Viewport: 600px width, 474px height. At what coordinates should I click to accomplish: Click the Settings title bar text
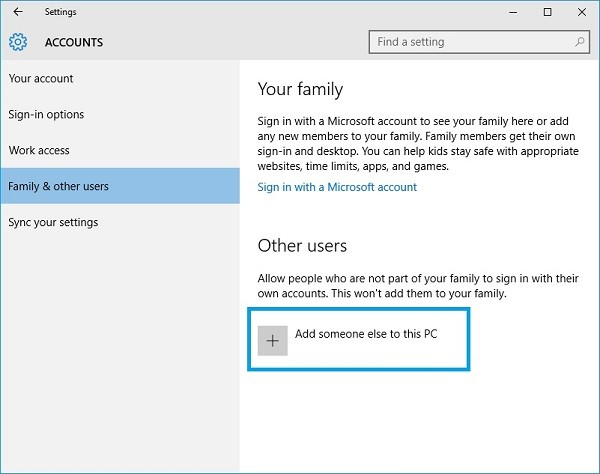pos(60,12)
